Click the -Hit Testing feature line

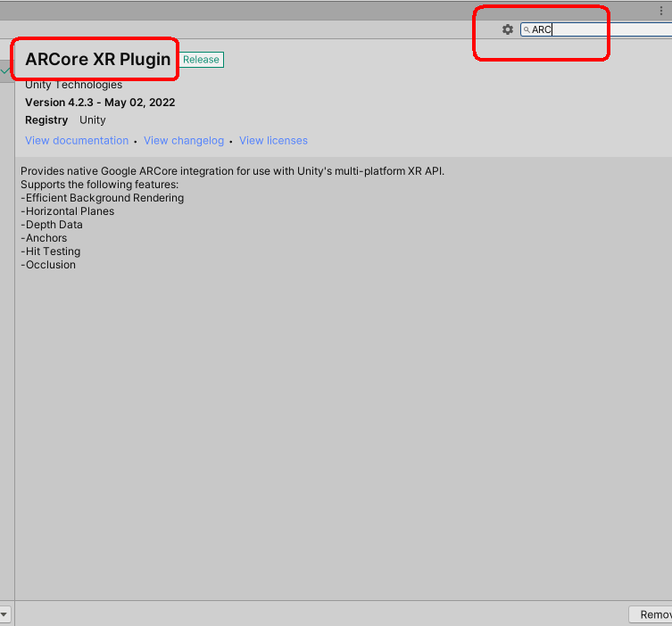(51, 251)
